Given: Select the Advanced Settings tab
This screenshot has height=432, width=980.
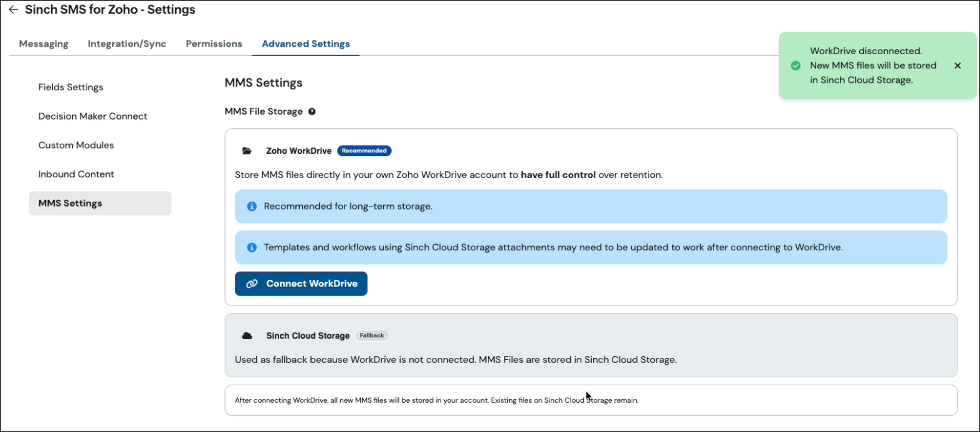Looking at the screenshot, I should pos(306,44).
